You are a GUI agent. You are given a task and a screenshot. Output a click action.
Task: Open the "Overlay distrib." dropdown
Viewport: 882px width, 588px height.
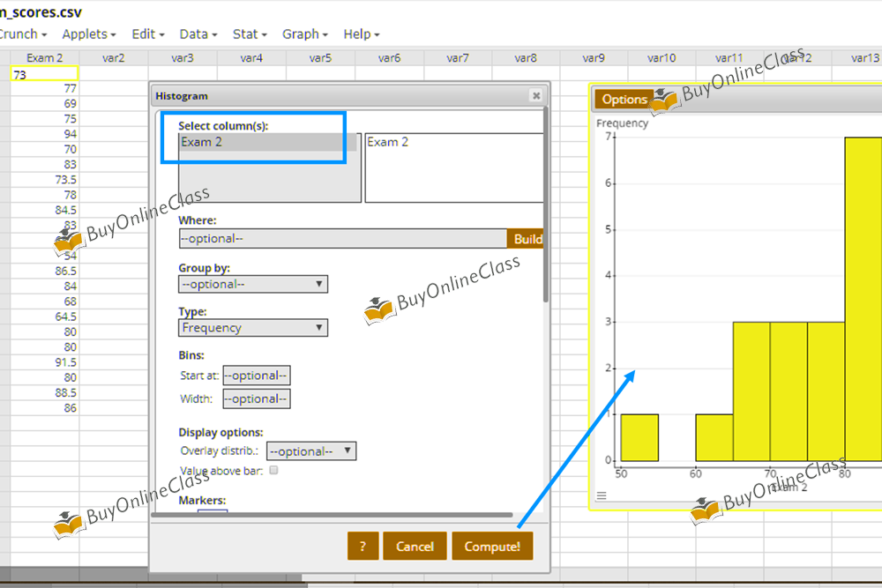(x=310, y=450)
